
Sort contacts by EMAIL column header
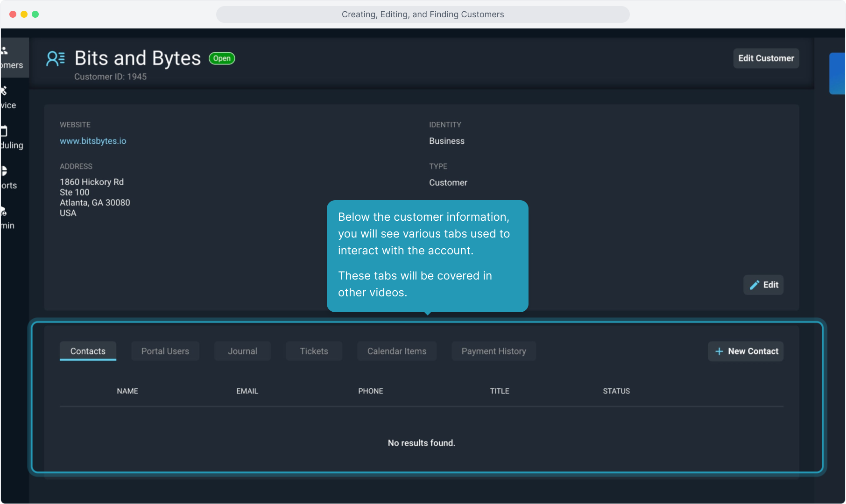(x=247, y=391)
